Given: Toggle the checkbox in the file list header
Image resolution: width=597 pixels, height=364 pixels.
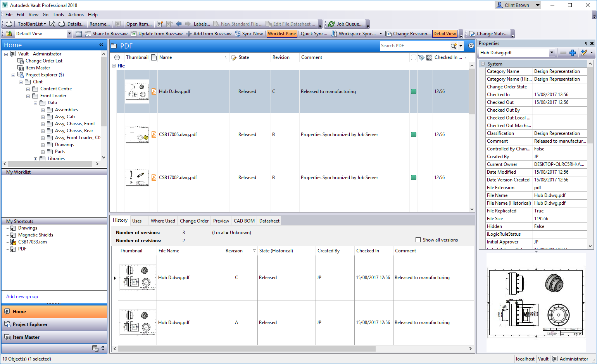Looking at the screenshot, I should click(414, 57).
